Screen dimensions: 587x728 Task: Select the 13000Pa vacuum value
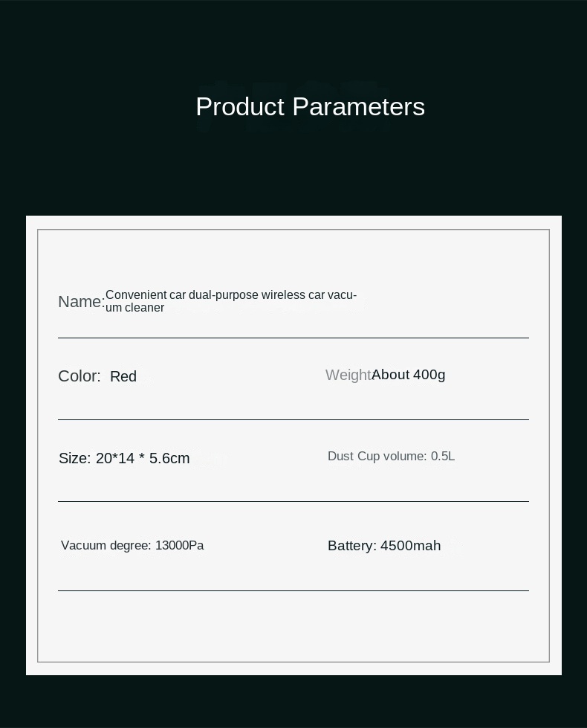[180, 546]
